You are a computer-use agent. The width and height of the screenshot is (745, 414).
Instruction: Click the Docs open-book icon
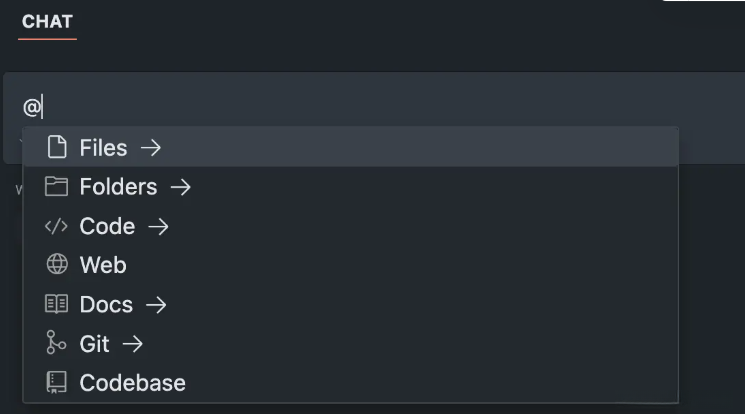tap(57, 304)
